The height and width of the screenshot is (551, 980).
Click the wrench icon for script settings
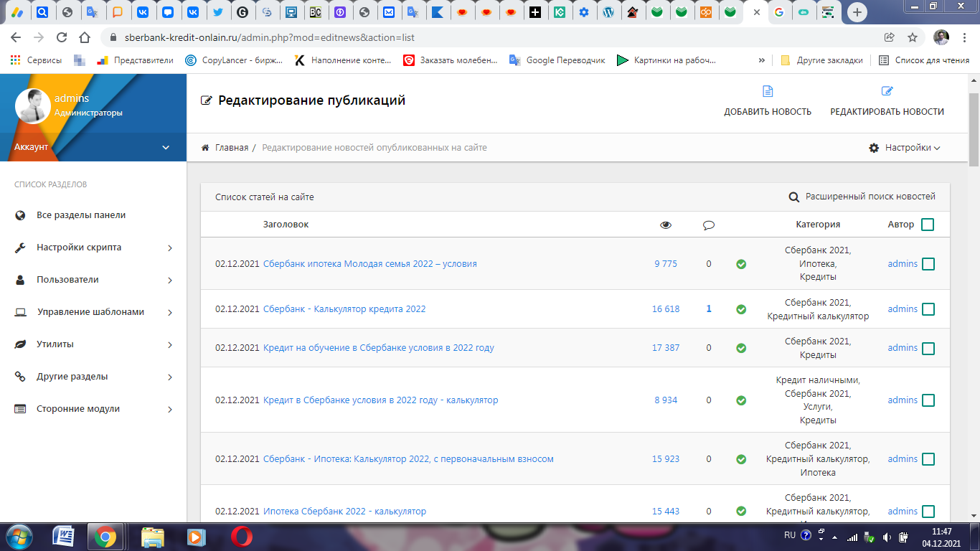coord(21,248)
